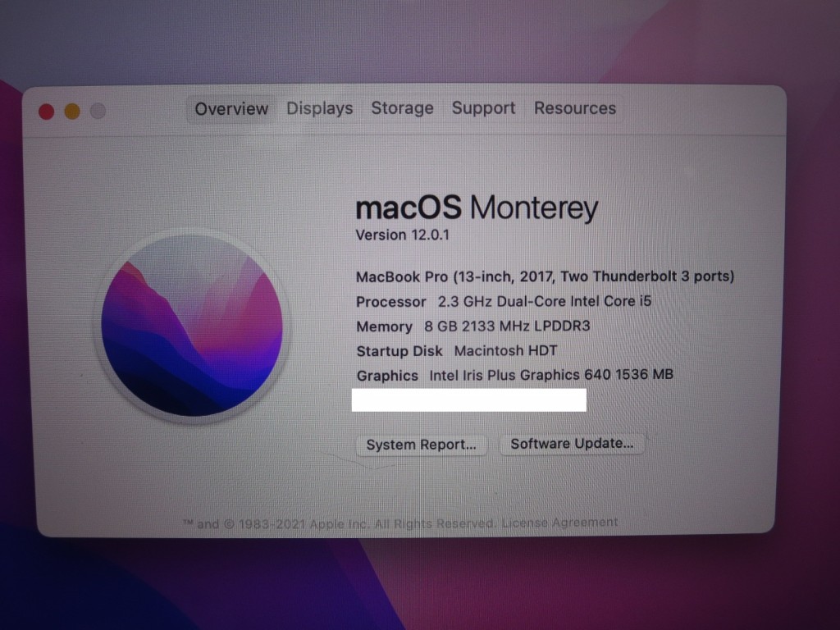Click the Graphics Intel Iris Plus line
The image size is (840, 630).
pos(515,375)
